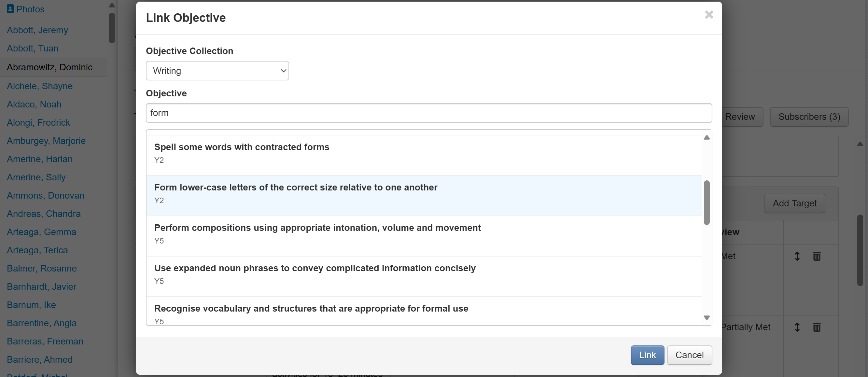Open the Objective Collection dropdown
The image size is (868, 377).
click(217, 71)
